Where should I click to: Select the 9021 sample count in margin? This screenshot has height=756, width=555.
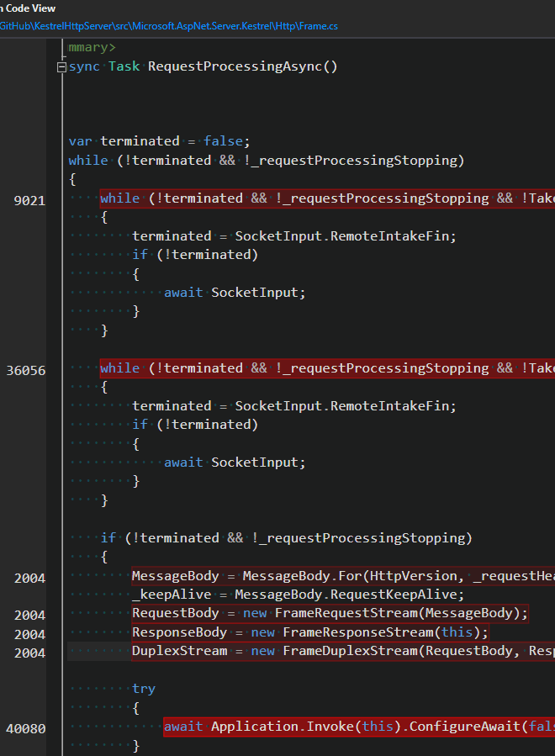[x=30, y=201]
